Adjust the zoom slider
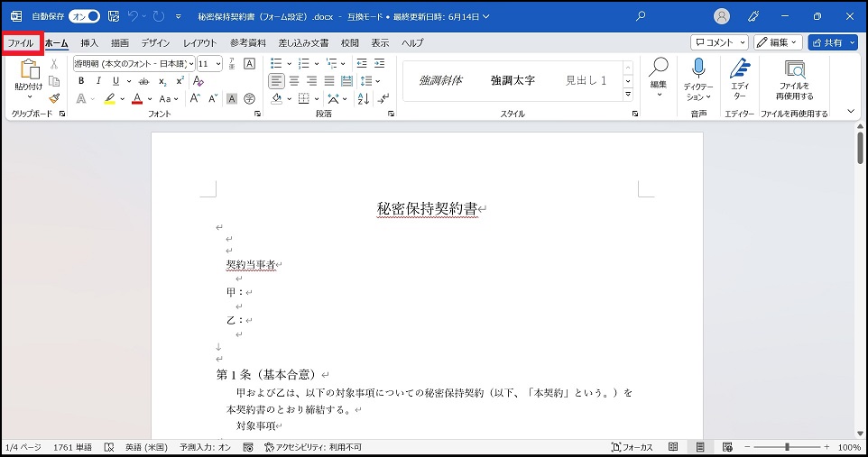868x457 pixels. click(x=787, y=447)
